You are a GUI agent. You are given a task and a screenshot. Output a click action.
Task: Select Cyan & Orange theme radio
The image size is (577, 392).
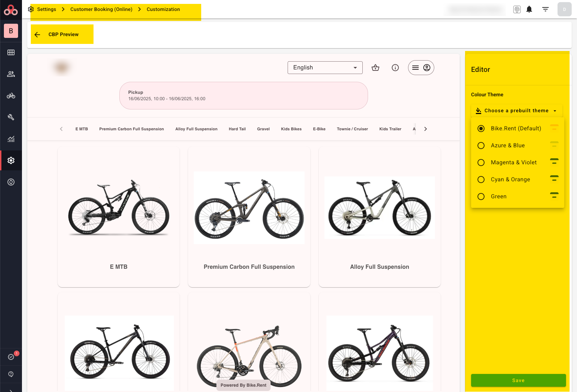tap(481, 180)
